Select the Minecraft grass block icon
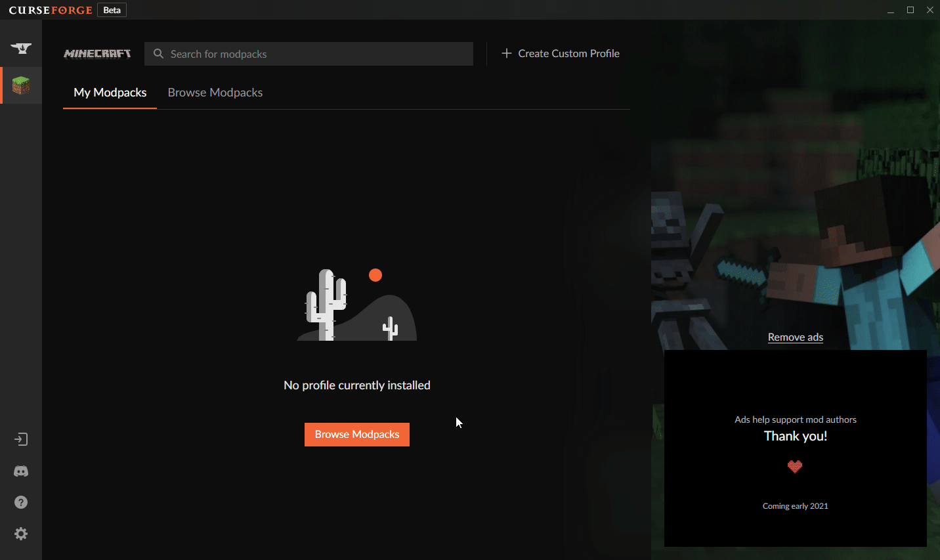940x560 pixels. [21, 85]
